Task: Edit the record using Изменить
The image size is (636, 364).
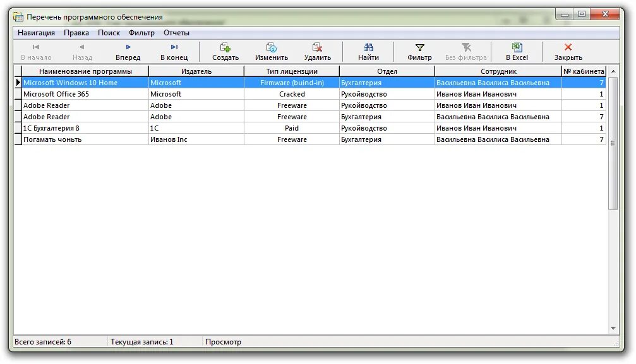Action: tap(272, 52)
